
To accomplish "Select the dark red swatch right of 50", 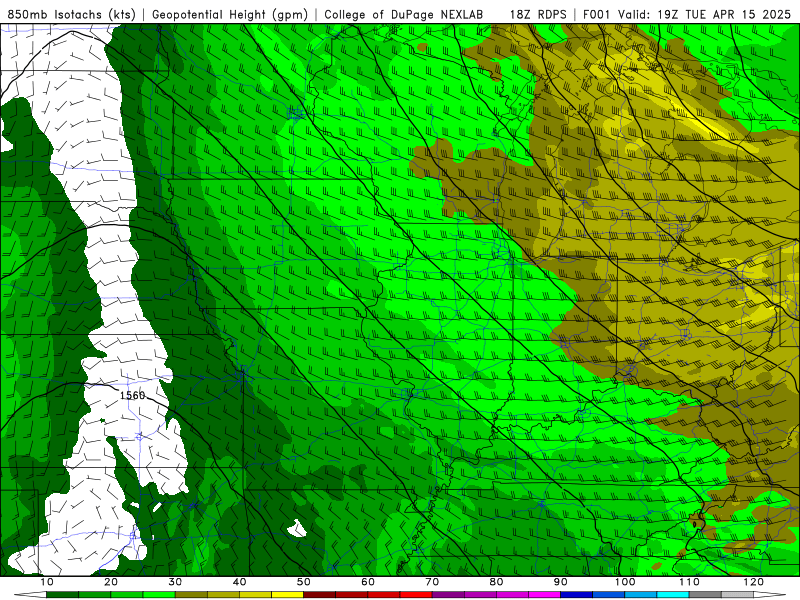I will click(x=319, y=595).
